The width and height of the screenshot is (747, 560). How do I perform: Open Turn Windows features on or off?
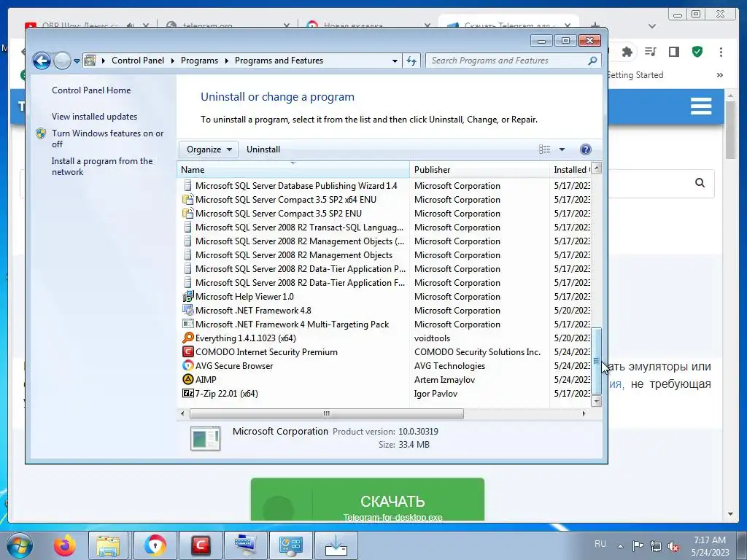[108, 139]
